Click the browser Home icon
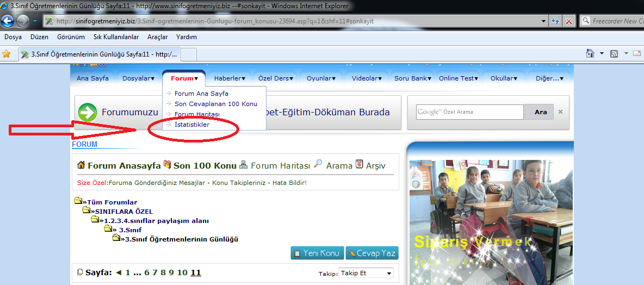644x285 pixels. click(x=590, y=54)
